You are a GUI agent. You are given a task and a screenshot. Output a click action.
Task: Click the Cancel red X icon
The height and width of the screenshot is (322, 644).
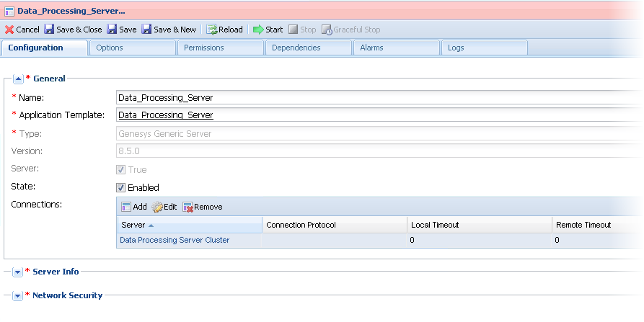tap(9, 30)
